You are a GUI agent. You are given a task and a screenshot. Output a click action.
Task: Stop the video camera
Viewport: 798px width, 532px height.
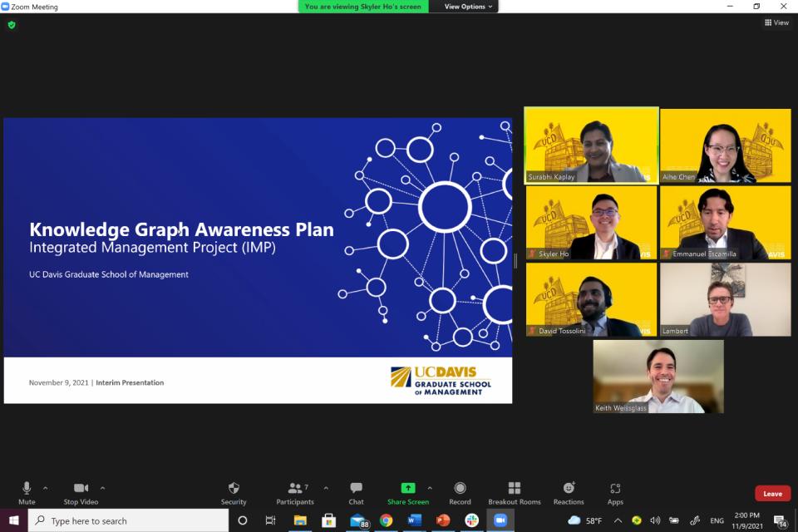[x=81, y=491]
